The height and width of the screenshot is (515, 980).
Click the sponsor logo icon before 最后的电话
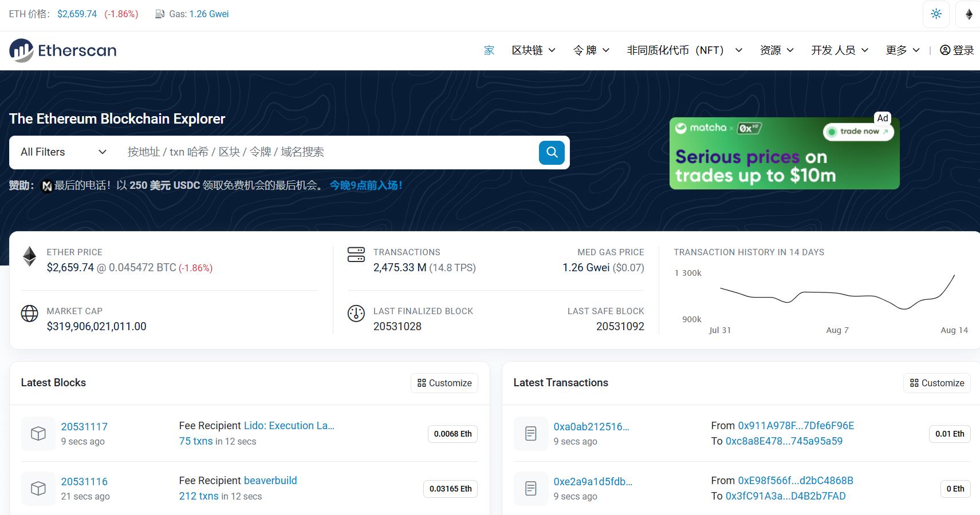(x=47, y=185)
